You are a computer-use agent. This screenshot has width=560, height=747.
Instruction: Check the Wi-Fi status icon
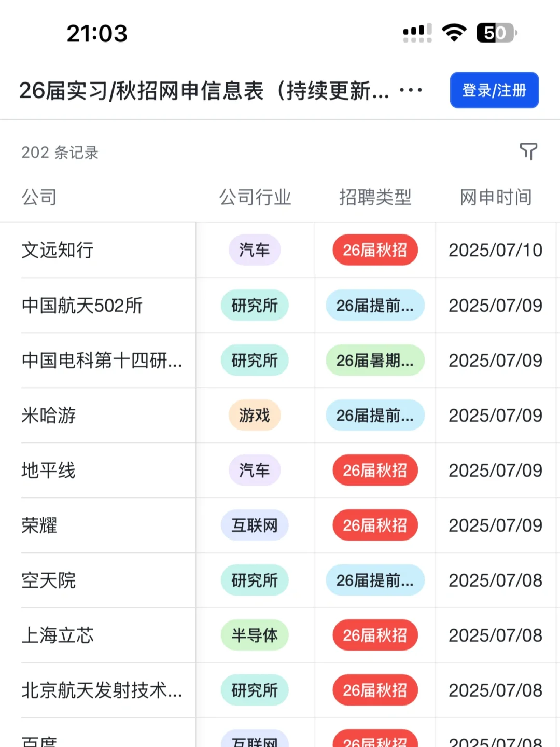point(454,33)
